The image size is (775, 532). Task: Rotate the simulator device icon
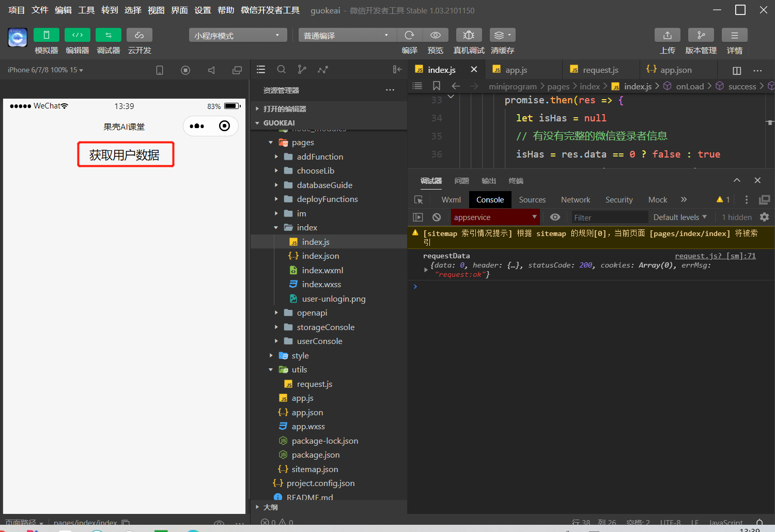[160, 70]
